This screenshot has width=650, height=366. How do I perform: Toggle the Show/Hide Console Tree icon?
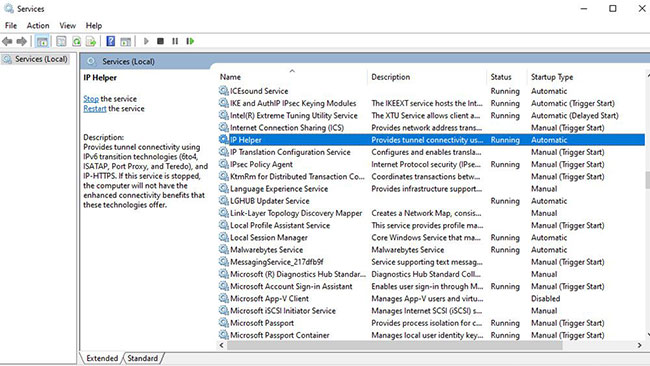[42, 41]
